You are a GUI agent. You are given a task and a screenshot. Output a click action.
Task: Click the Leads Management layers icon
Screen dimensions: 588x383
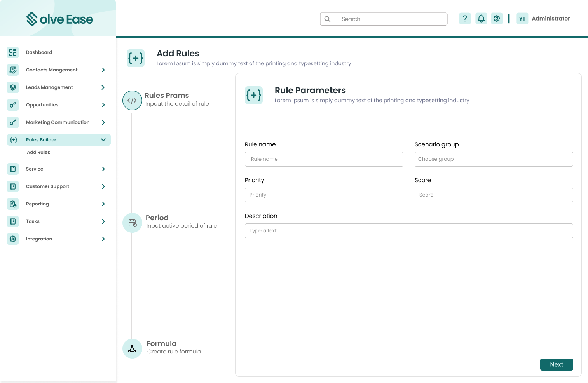point(13,87)
